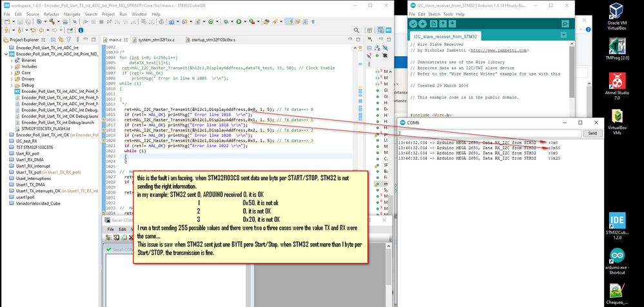The width and height of the screenshot is (644, 307).
Task: Click the COM6 serial input text field
Action: pos(491,133)
